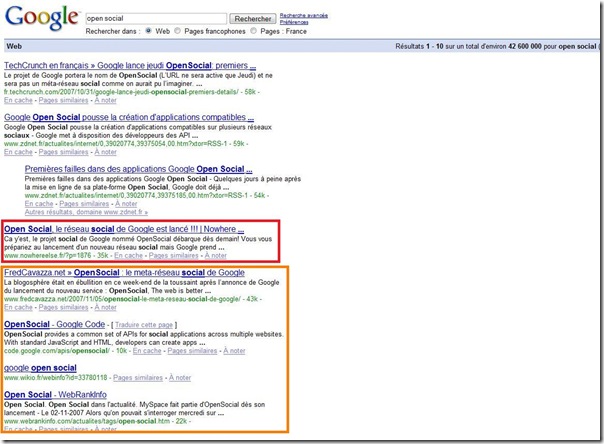This screenshot has height=444, width=604.
Task: Open Pages similaires on code.google.com result
Action: pos(192,351)
